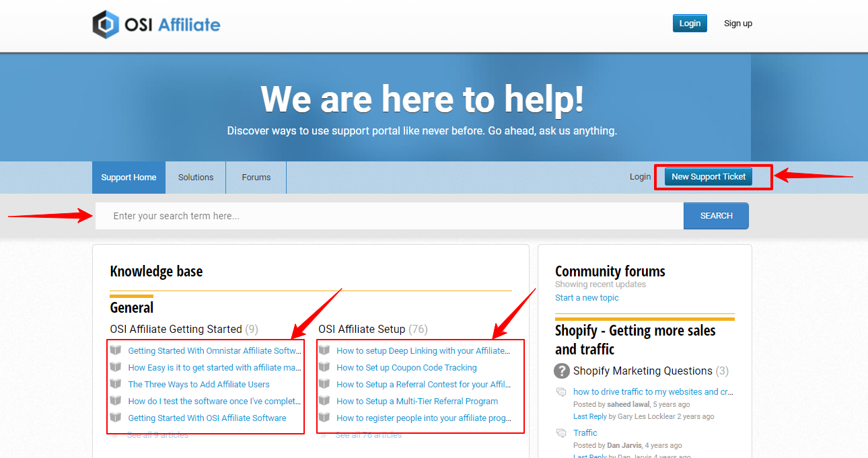Screen dimensions: 868x458
Task: Click book icon beside How Easy is it article
Action: click(116, 367)
